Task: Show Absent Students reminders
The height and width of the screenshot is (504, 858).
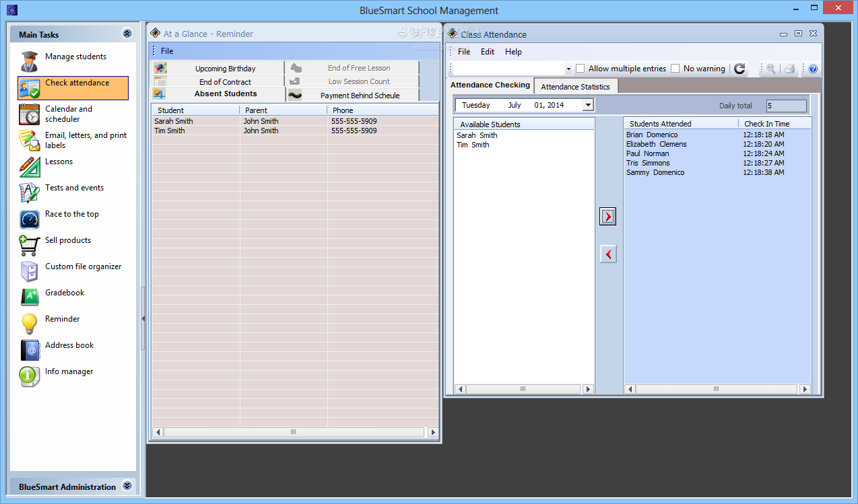Action: pyautogui.click(x=218, y=94)
